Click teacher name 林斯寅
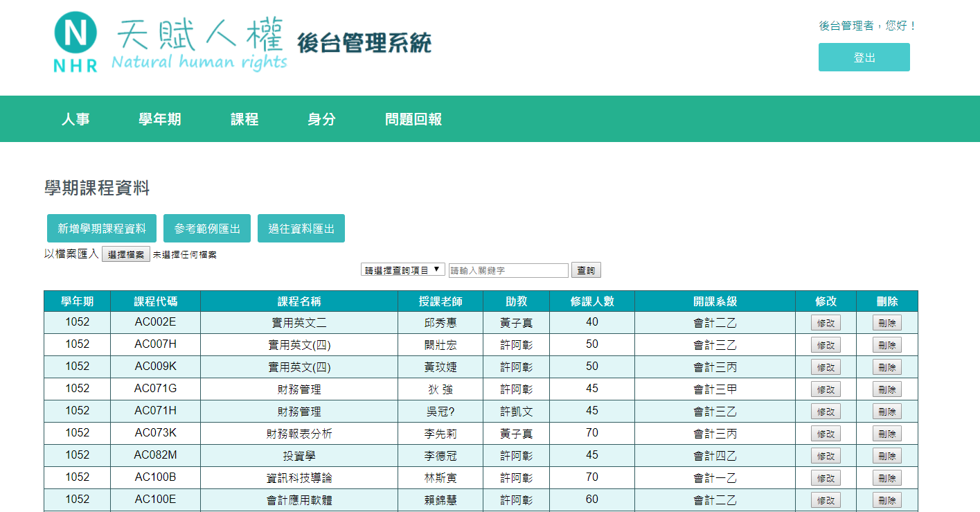This screenshot has width=980, height=512. click(440, 478)
